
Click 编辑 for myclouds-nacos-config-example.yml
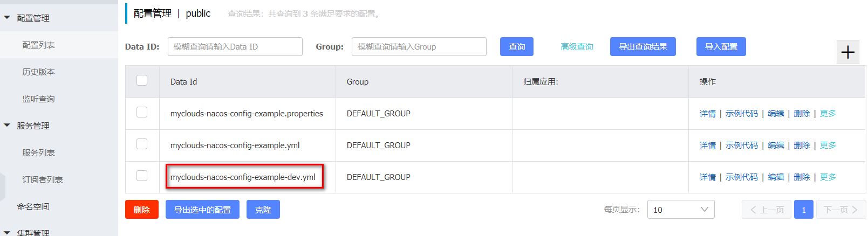click(776, 145)
